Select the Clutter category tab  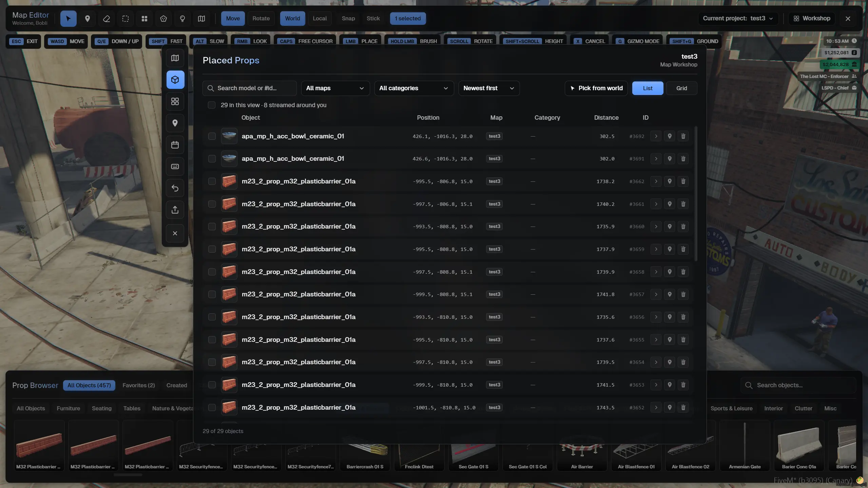[803, 408]
